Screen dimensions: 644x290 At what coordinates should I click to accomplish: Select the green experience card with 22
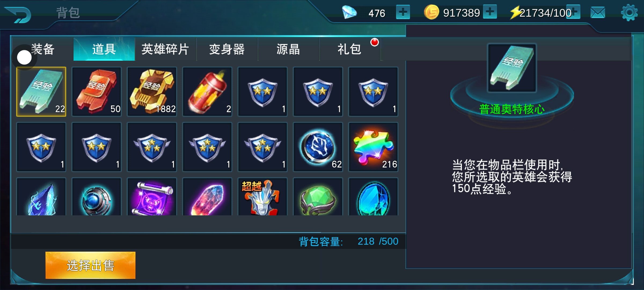click(41, 92)
